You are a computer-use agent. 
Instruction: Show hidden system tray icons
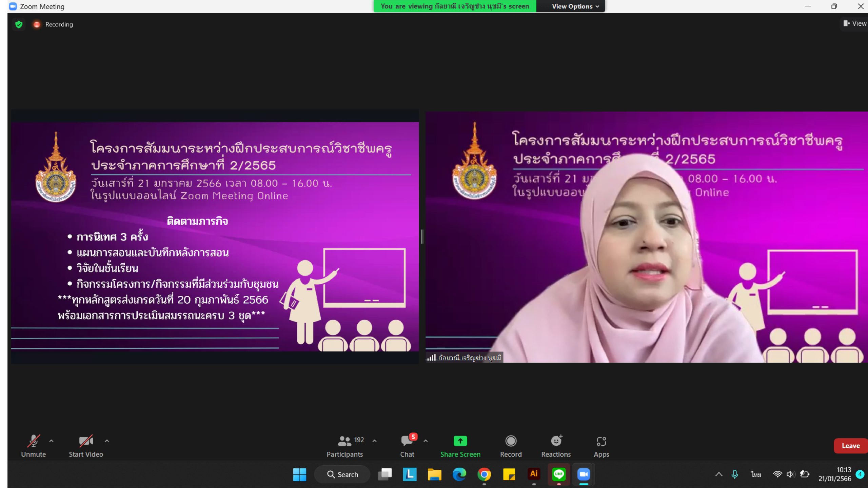(x=719, y=474)
